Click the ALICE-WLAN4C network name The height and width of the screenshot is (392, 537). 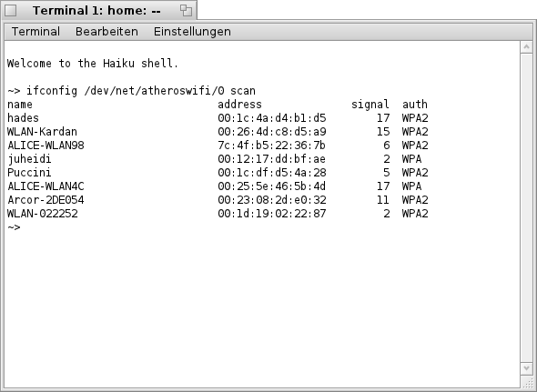click(x=46, y=186)
